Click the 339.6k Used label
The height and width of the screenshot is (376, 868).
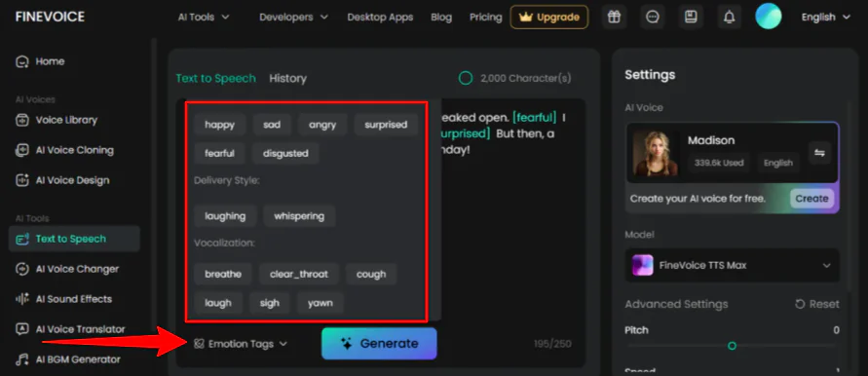(x=719, y=163)
